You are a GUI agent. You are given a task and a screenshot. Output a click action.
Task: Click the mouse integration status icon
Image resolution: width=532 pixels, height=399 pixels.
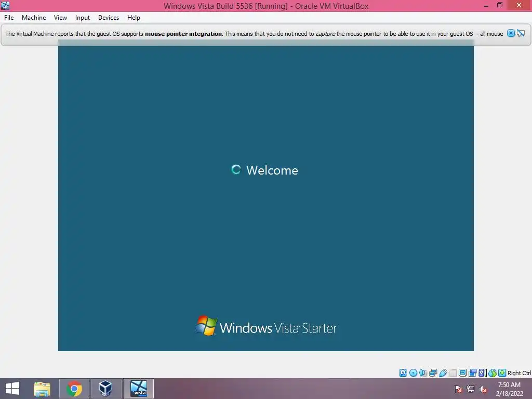493,373
